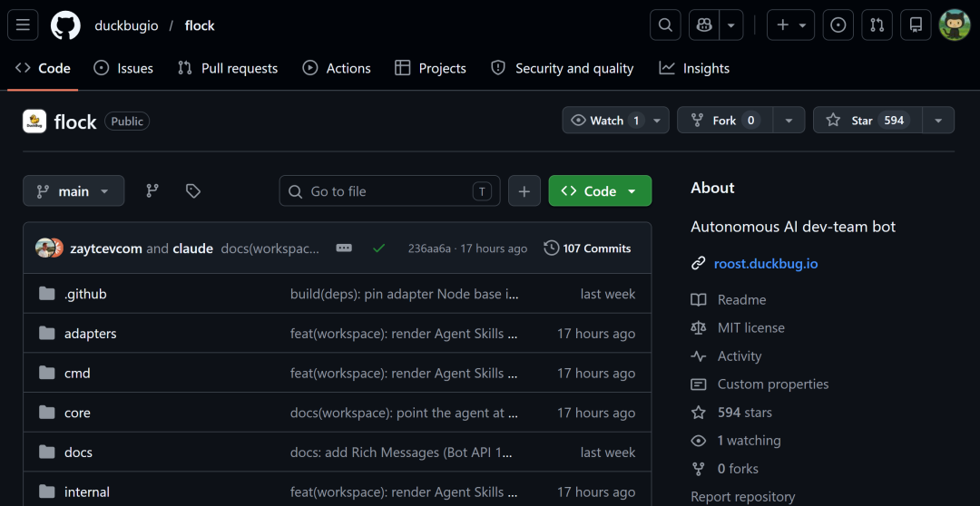Expand the Star lists dropdown arrow
Image resolution: width=980 pixels, height=506 pixels.
(x=938, y=121)
